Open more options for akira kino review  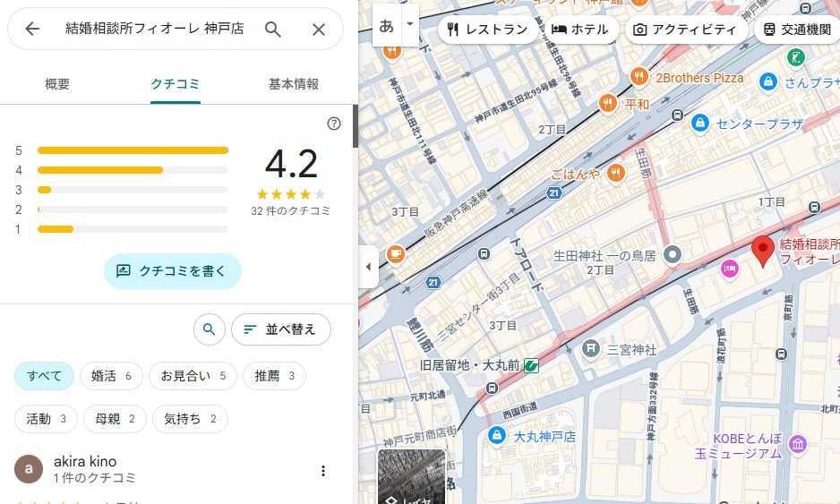[x=323, y=471]
